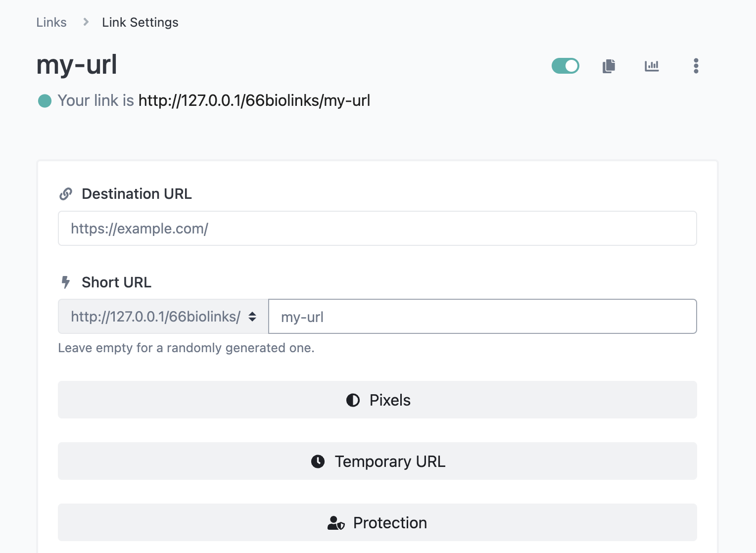
Task: Click the chevron between Links and Link Settings
Action: (x=85, y=22)
